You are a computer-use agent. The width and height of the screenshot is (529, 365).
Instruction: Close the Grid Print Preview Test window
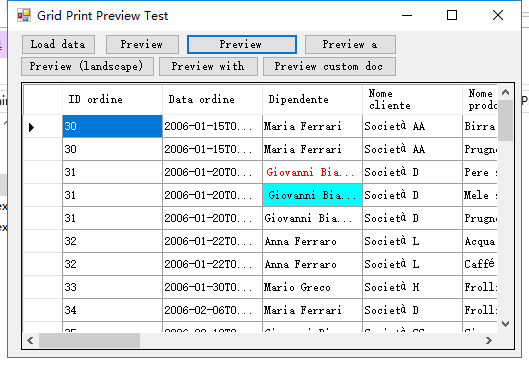498,16
